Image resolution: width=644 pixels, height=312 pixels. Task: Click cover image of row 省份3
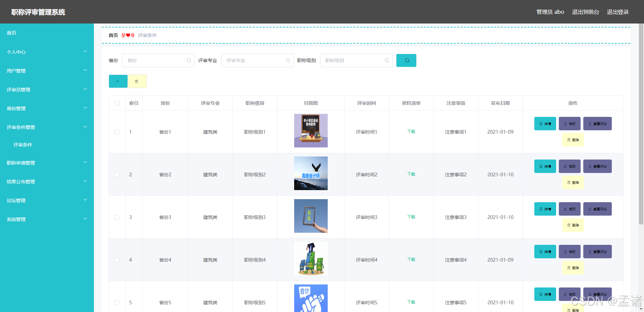[311, 216]
